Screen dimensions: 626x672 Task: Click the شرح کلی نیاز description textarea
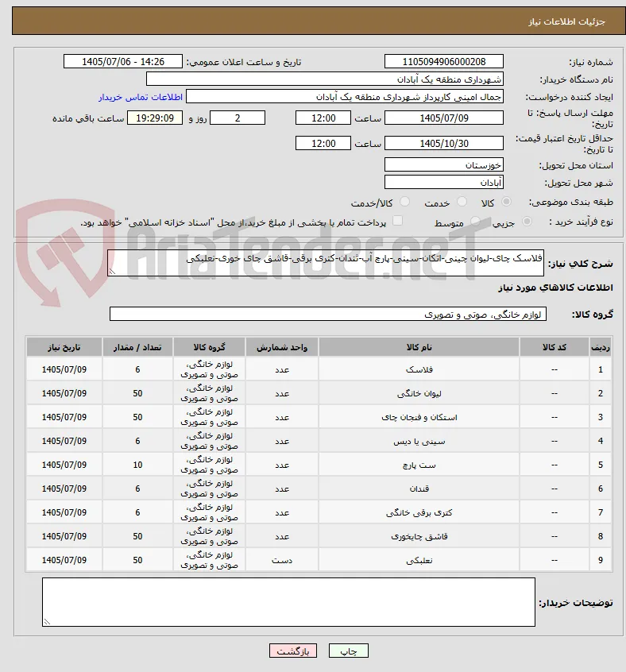pos(325,263)
